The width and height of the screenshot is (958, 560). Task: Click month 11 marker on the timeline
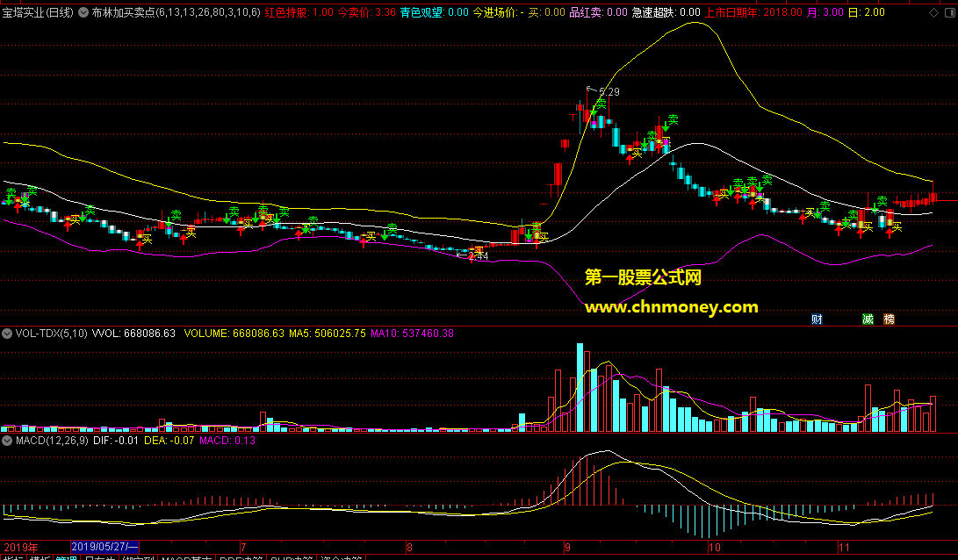(844, 548)
